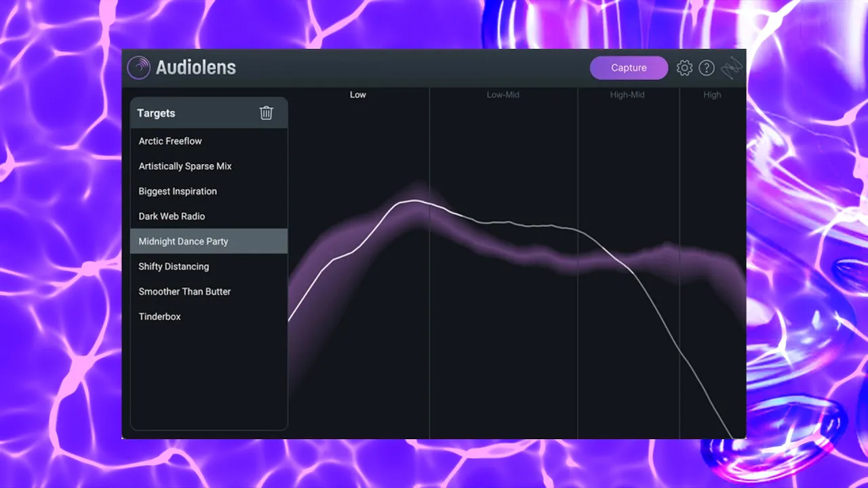Image resolution: width=868 pixels, height=488 pixels.
Task: Click the iZotope logo icon
Action: click(x=732, y=68)
